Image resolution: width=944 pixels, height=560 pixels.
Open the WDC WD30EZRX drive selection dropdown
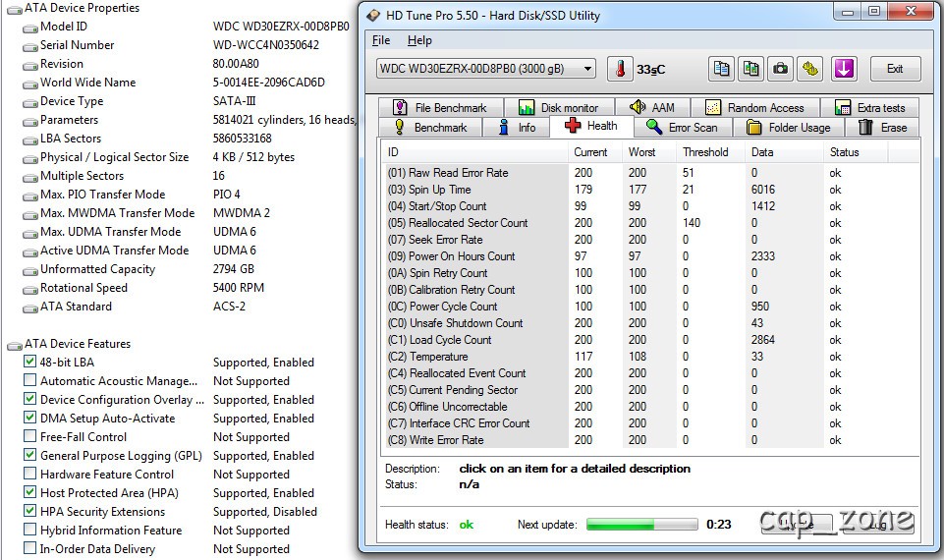[x=486, y=69]
